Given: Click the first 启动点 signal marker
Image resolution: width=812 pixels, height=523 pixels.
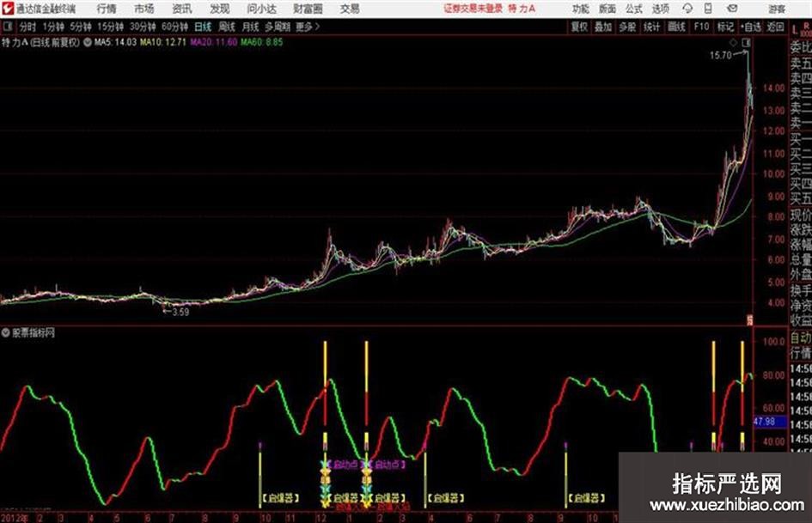Looking at the screenshot, I should (345, 465).
